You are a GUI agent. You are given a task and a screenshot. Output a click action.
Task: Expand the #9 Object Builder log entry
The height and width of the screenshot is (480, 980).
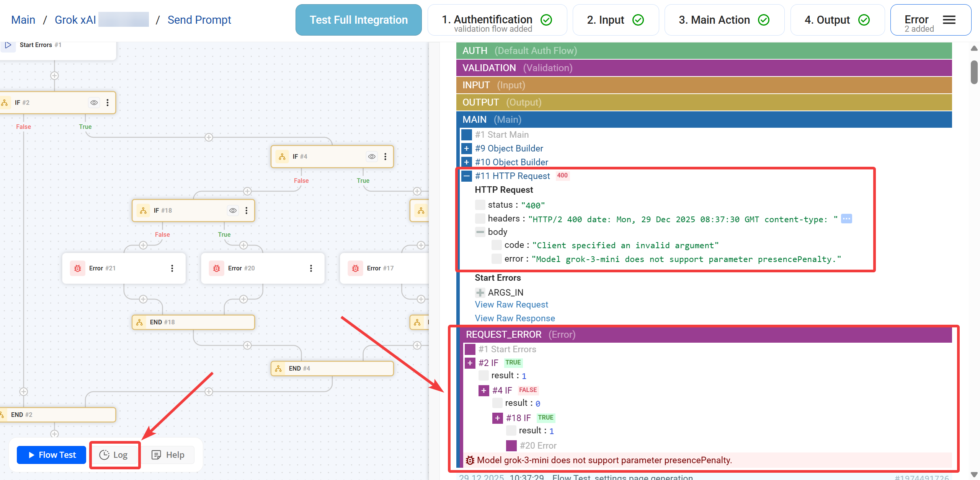pyautogui.click(x=466, y=148)
